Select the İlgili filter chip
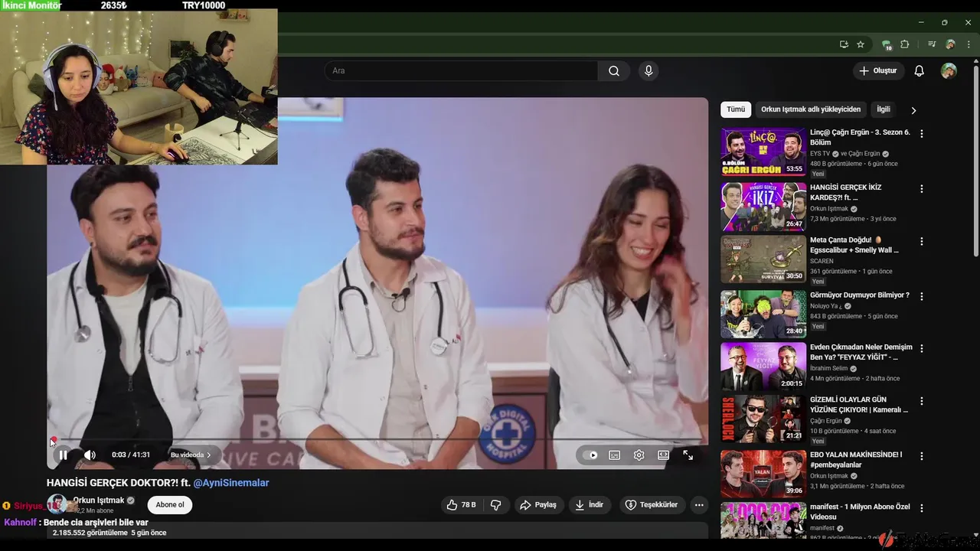The height and width of the screenshot is (551, 980). pos(884,109)
